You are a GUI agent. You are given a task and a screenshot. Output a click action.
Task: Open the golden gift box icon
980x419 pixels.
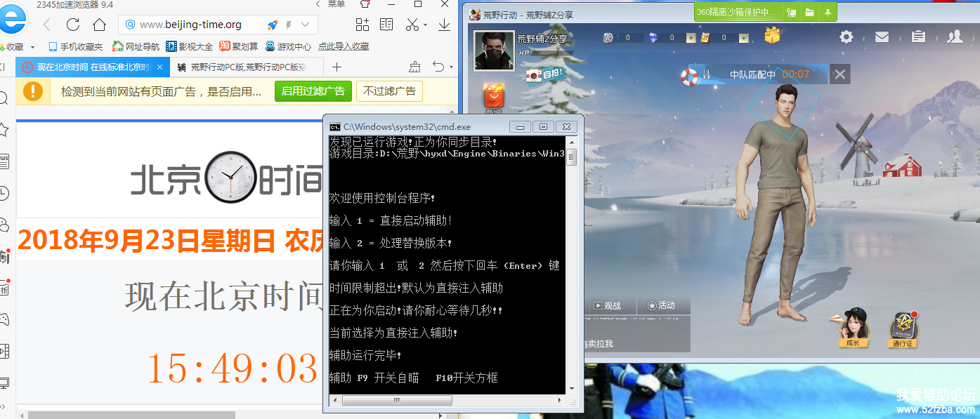(x=773, y=35)
